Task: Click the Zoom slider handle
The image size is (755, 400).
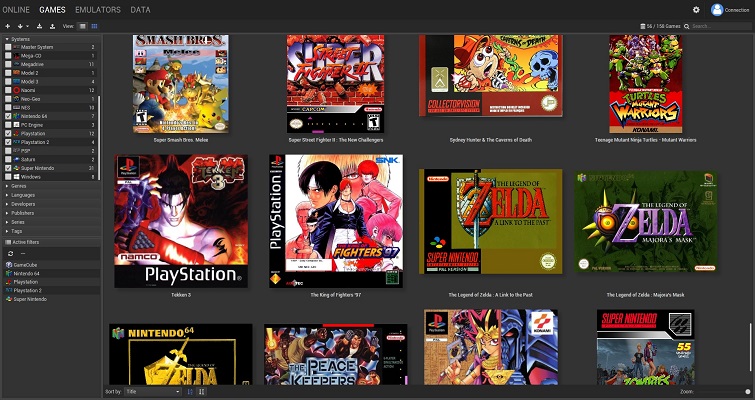Action: coord(748,392)
